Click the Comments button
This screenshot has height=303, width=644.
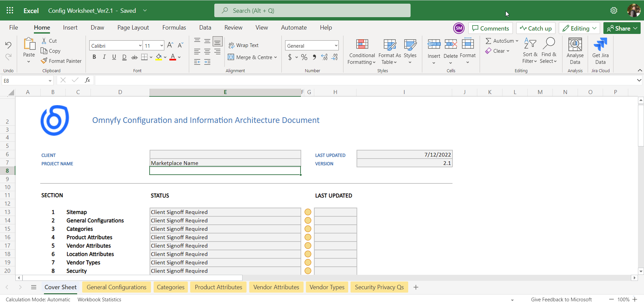click(490, 28)
